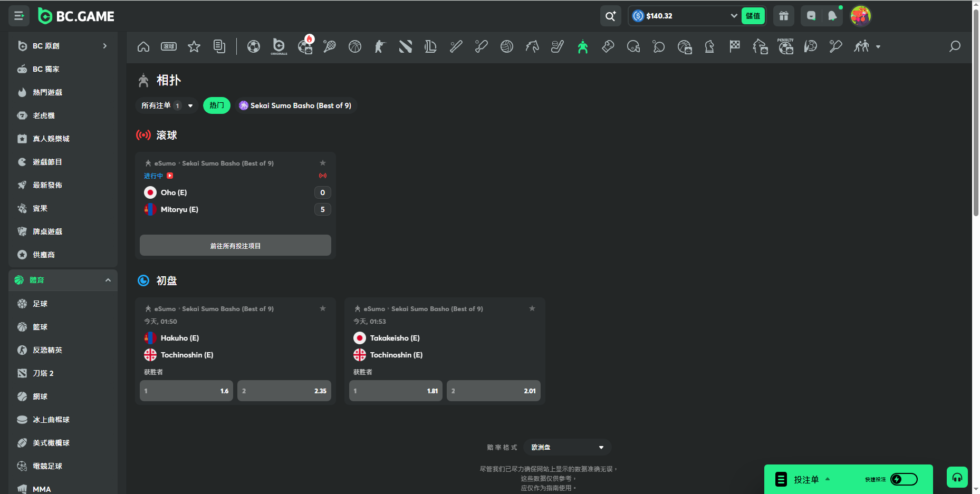
Task: Select the baseball bat sport icon
Action: (x=456, y=46)
